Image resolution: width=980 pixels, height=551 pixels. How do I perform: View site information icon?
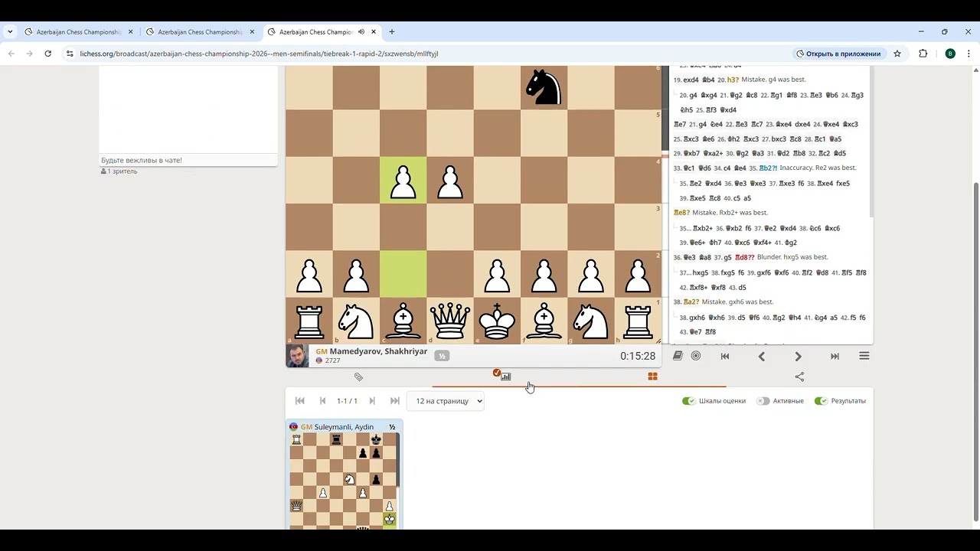(x=70, y=54)
